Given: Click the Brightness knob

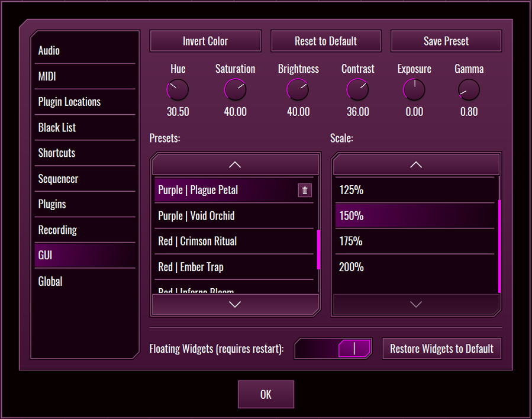Looking at the screenshot, I should (x=298, y=90).
